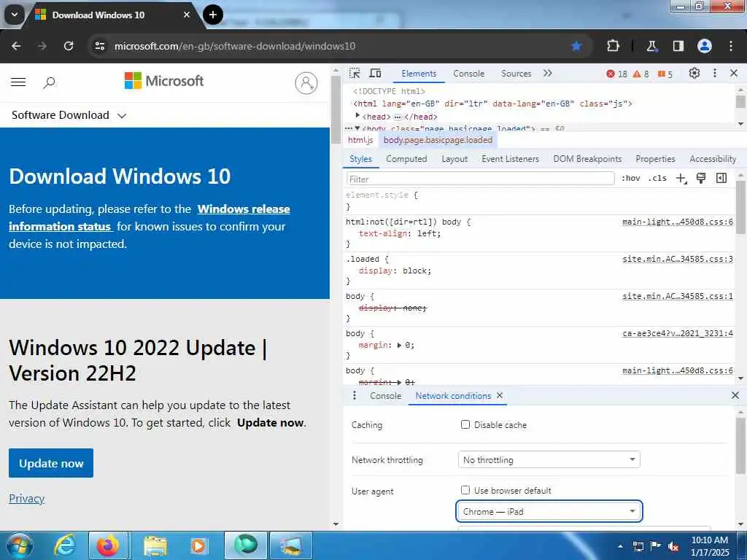The image size is (747, 560).
Task: Toggle :hov element state panel
Action: pyautogui.click(x=631, y=178)
